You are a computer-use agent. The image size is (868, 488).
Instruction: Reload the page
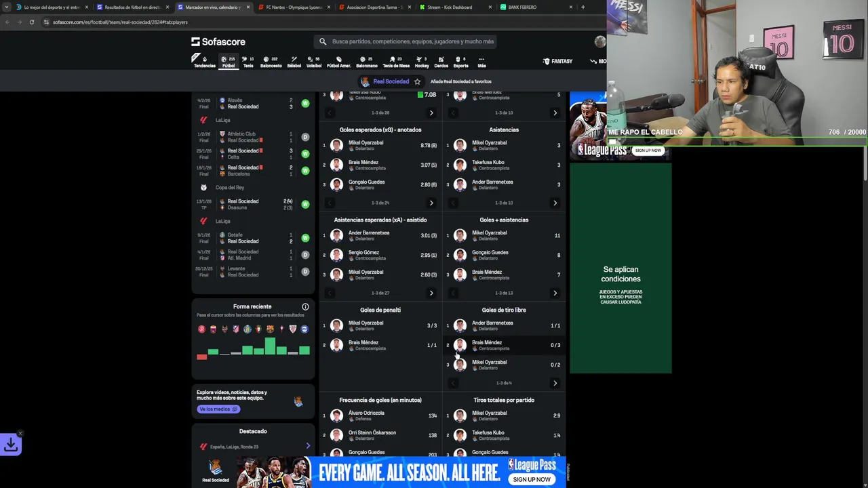pos(31,22)
